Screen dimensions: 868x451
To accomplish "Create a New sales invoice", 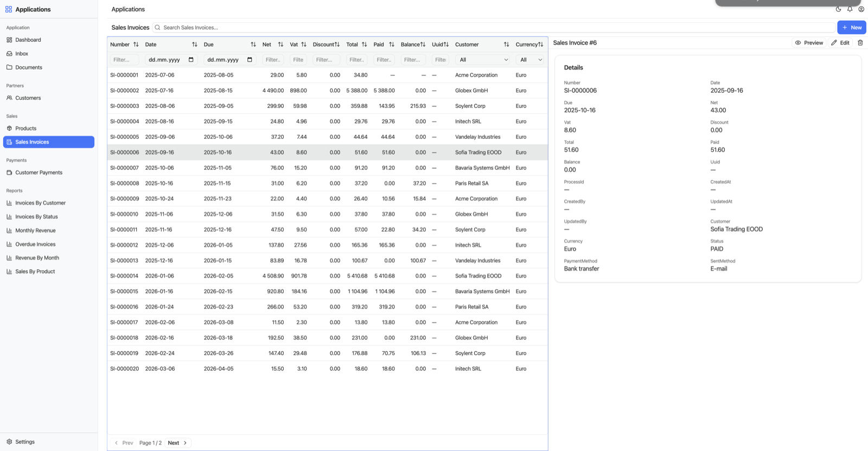I will (x=851, y=28).
